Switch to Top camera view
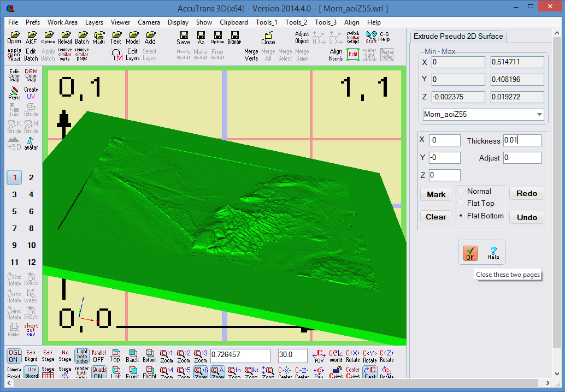The image size is (565, 392). pyautogui.click(x=115, y=355)
